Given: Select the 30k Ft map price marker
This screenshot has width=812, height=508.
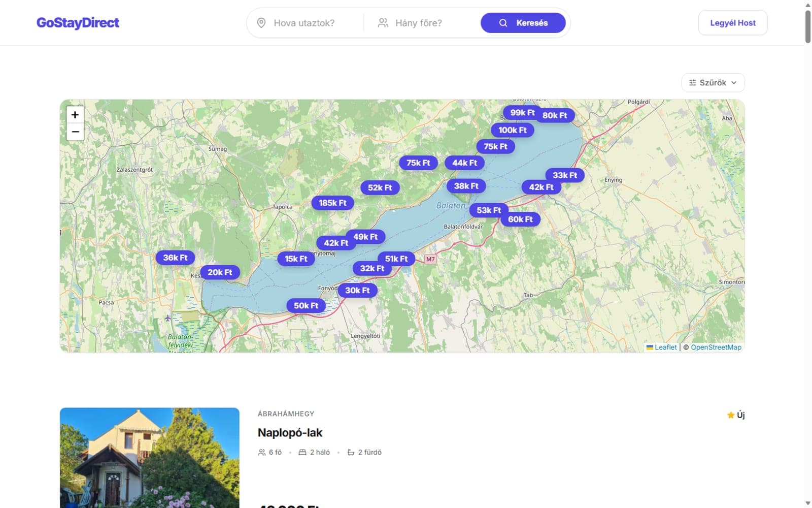Looking at the screenshot, I should 358,291.
